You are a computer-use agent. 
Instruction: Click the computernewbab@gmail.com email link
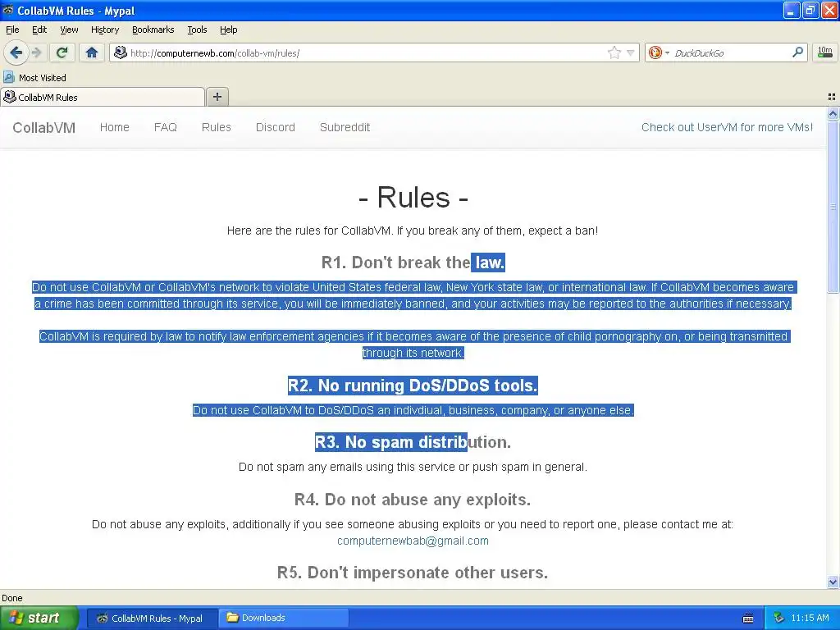[x=413, y=541]
